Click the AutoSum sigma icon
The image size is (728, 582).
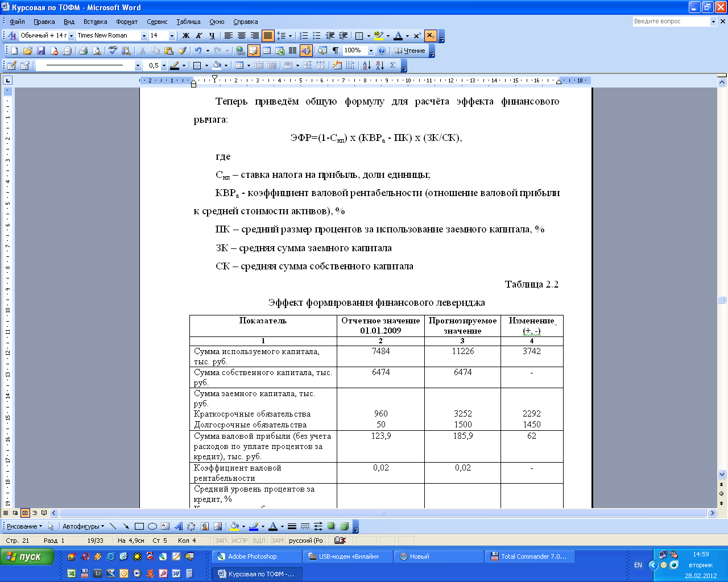tap(392, 65)
